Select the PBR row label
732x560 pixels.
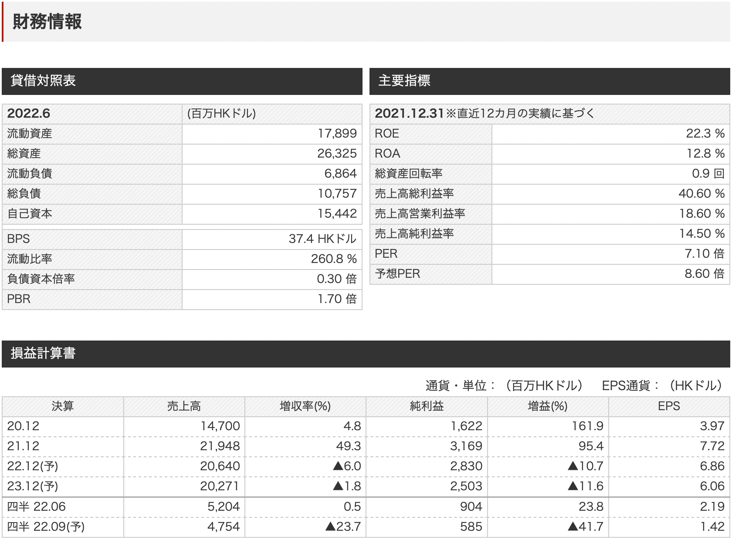tap(19, 299)
